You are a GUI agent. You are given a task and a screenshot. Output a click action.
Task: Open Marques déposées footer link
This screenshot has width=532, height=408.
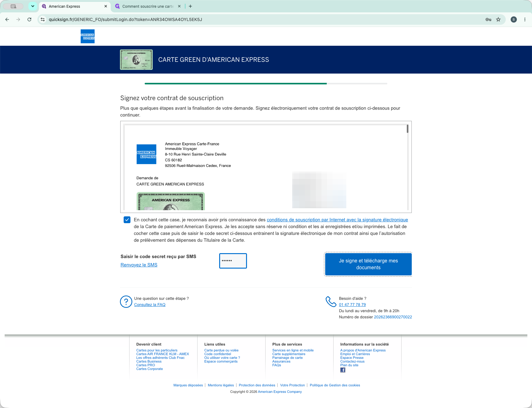[188, 385]
